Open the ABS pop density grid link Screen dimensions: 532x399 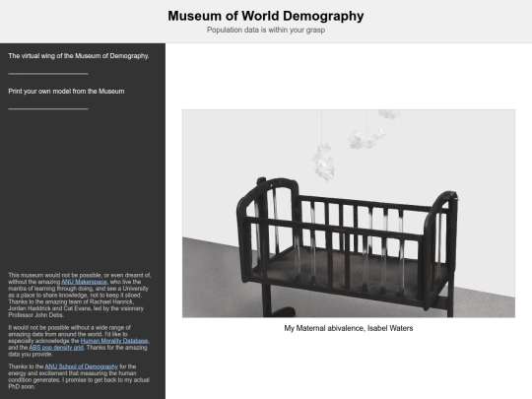[x=56, y=348]
